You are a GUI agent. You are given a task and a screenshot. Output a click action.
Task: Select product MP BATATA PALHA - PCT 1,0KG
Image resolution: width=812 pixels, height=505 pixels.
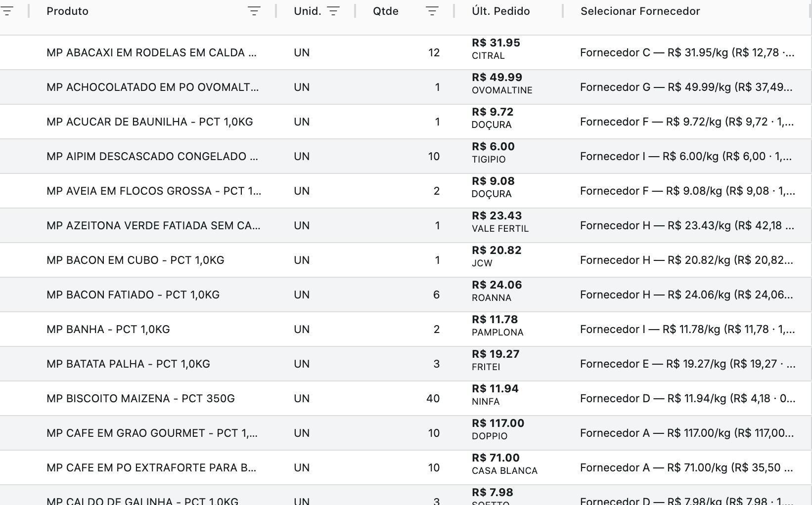click(x=128, y=364)
